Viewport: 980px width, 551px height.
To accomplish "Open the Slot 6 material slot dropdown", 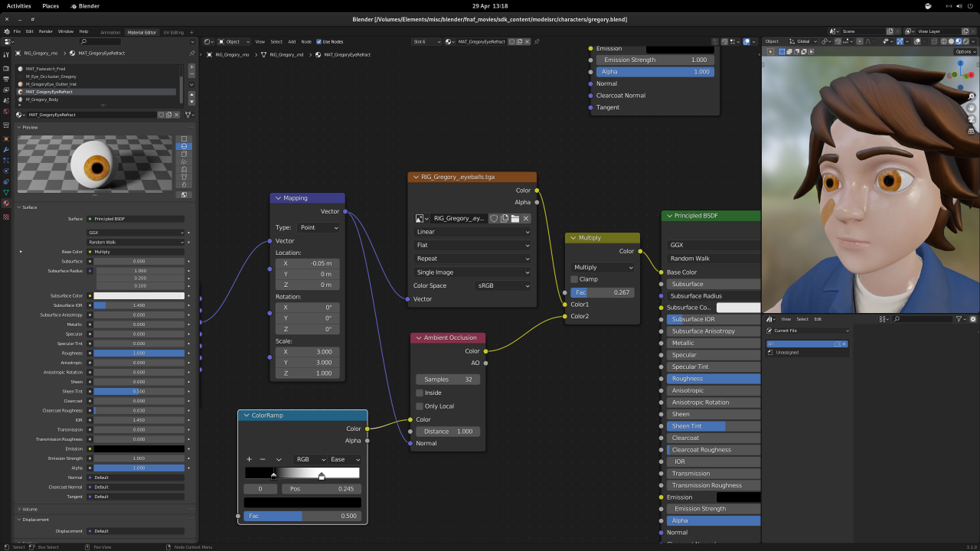I will (x=427, y=41).
